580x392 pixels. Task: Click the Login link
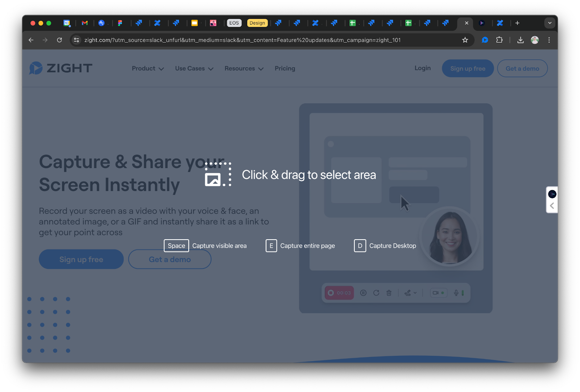tap(423, 68)
